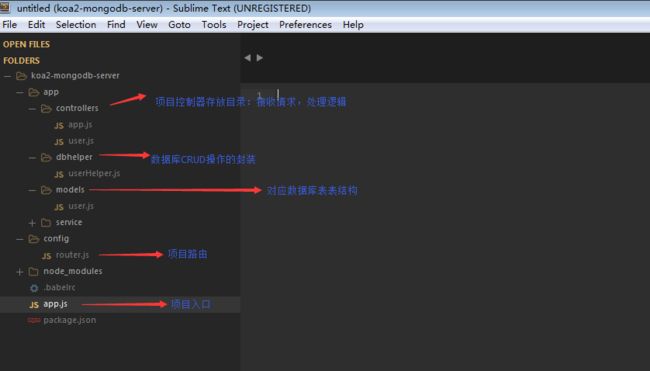650x371 pixels.
Task: Click the previous tab left arrow
Action: pyautogui.click(x=247, y=58)
